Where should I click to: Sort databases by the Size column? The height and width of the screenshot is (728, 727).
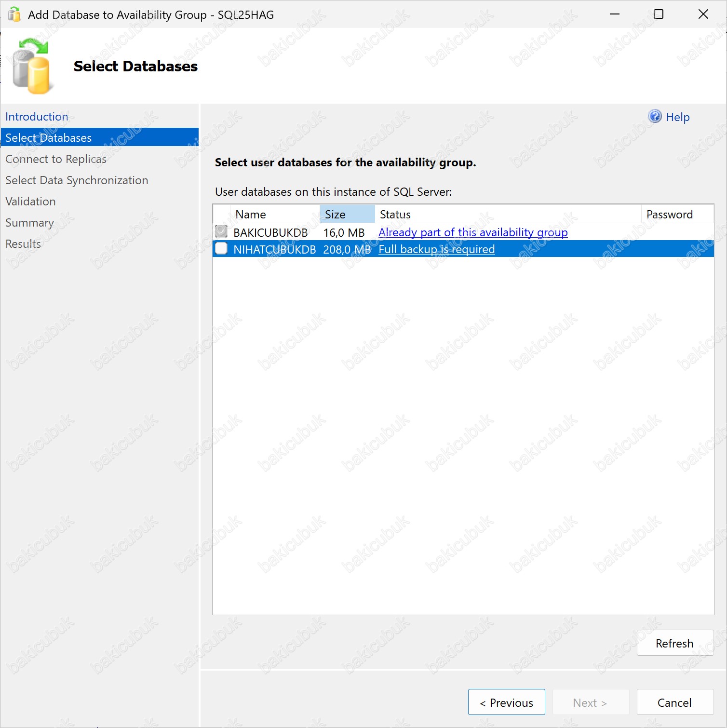click(x=346, y=215)
